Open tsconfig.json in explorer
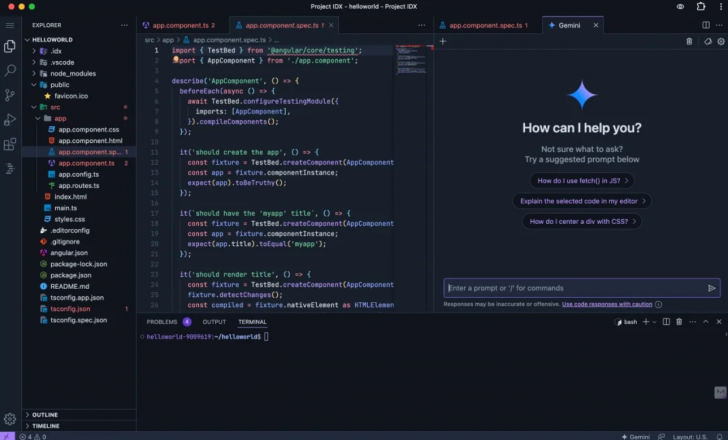 point(70,309)
